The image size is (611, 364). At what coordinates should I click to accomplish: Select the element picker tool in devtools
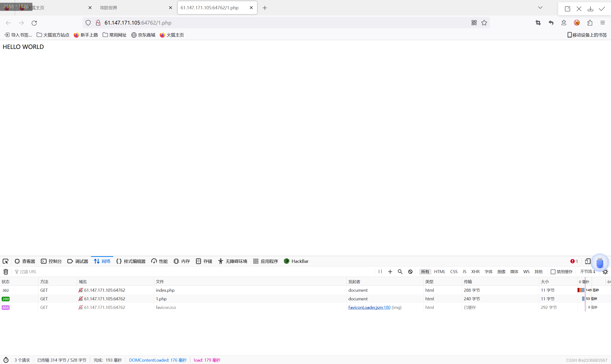5,261
